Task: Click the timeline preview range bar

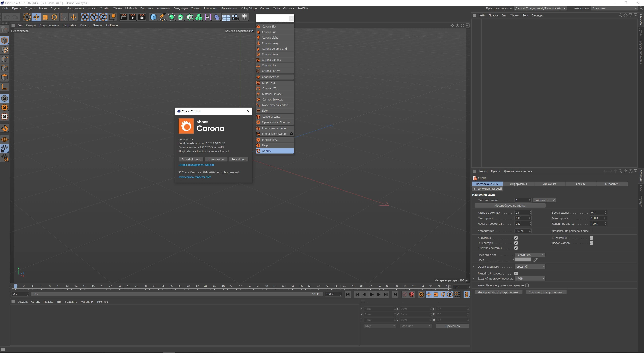Action: pos(176,294)
